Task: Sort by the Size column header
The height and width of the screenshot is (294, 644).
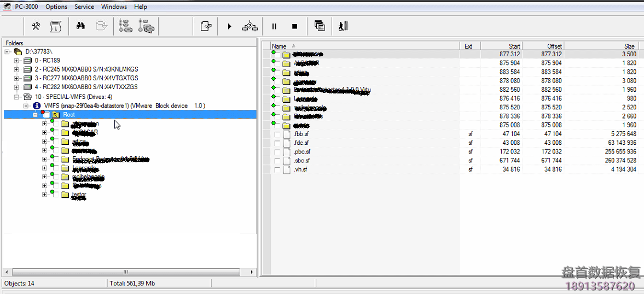Action: (x=601, y=46)
